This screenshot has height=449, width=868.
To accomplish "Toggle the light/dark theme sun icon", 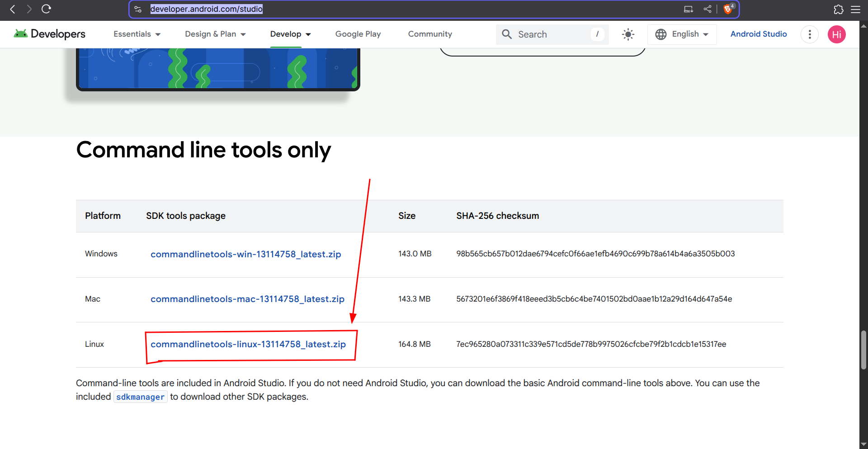I will (628, 34).
